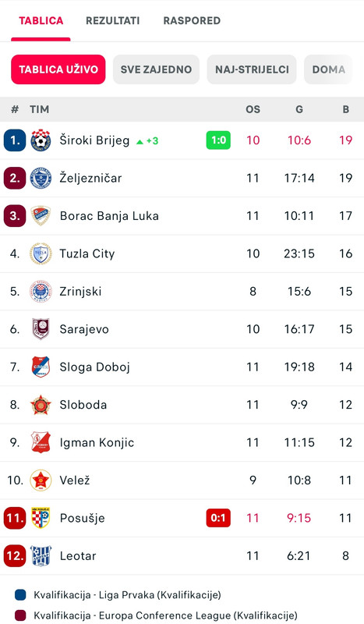Click the Tuzla City club badge
This screenshot has width=364, height=624.
[41, 253]
